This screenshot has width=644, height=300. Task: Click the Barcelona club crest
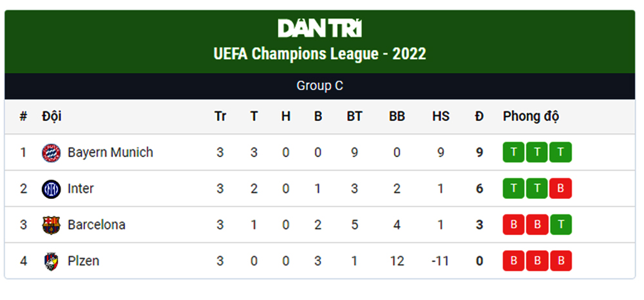(x=52, y=225)
